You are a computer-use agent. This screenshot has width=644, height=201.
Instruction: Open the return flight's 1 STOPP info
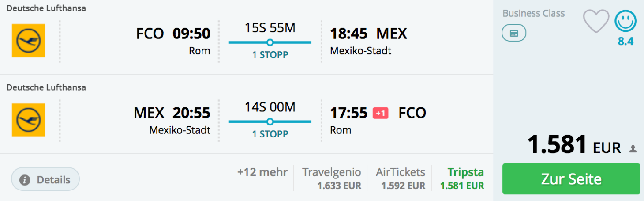270,134
